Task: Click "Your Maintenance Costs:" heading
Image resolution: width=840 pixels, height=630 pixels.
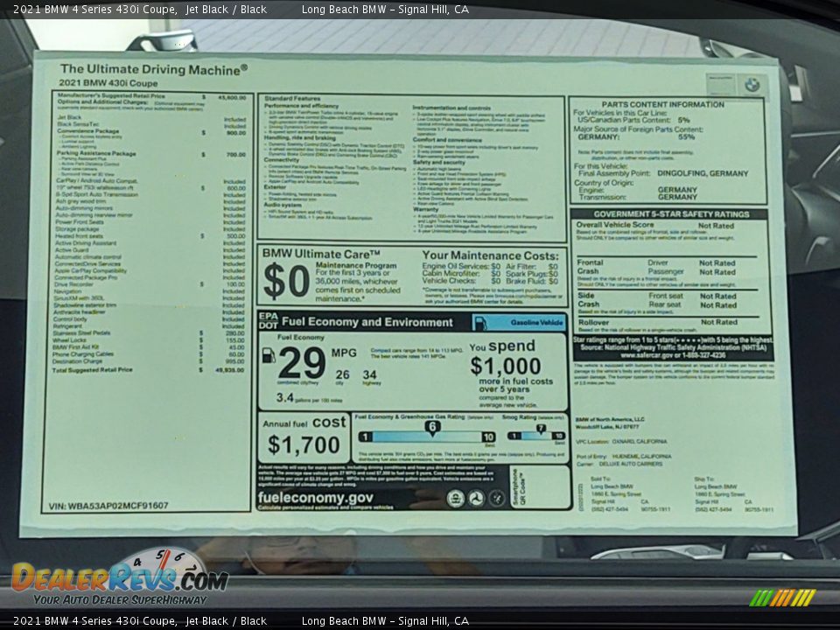Action: (x=490, y=256)
